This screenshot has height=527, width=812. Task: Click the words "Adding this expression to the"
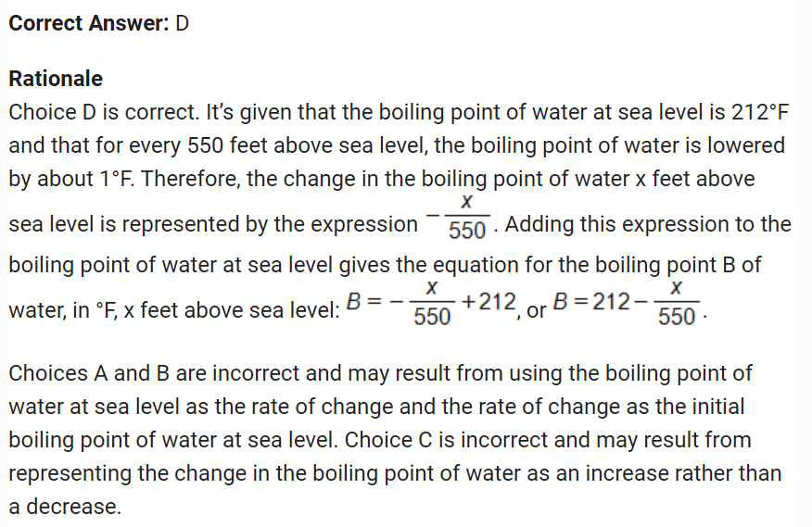[x=649, y=224]
